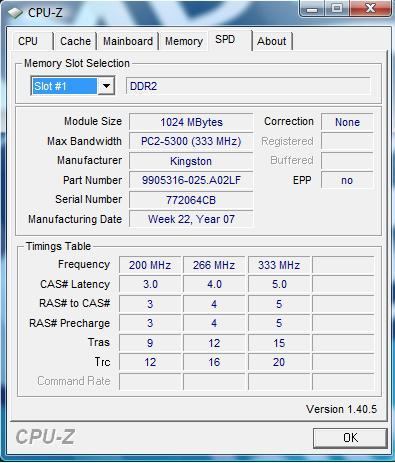Minimize the CPU-Z window
This screenshot has width=395, height=463.
312,8
